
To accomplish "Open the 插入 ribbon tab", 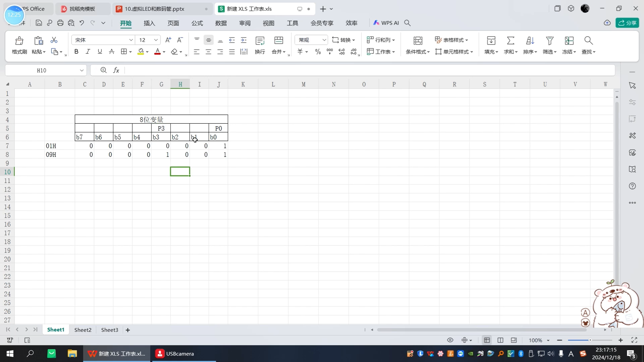I will point(149,23).
